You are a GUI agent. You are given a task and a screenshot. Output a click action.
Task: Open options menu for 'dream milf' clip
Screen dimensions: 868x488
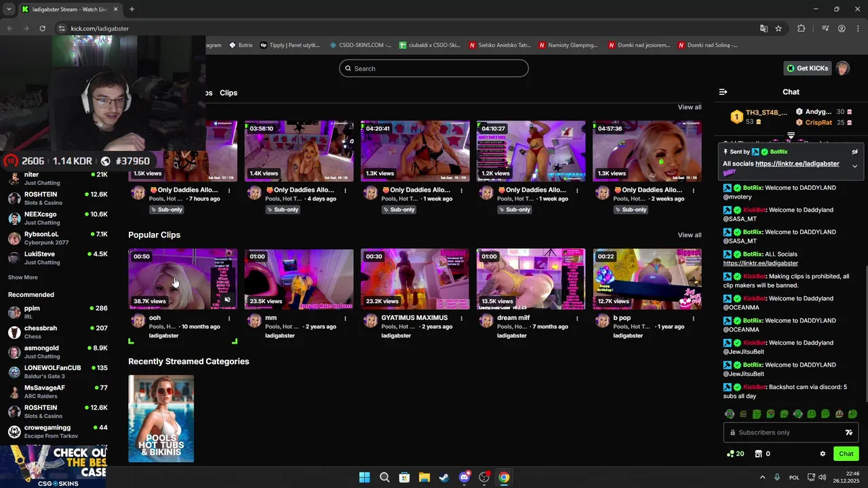pos(577,318)
